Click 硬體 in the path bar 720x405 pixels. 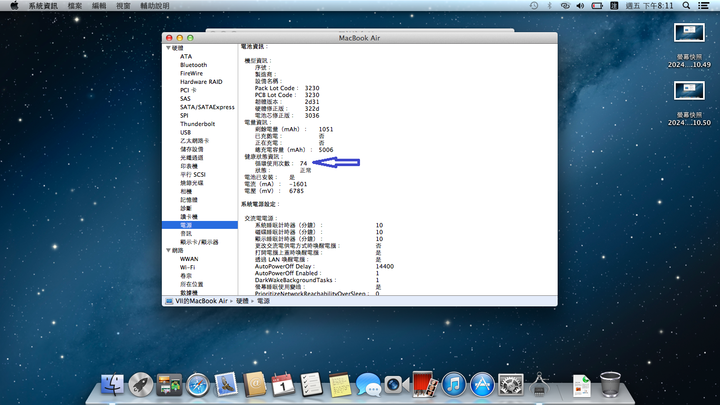point(242,301)
